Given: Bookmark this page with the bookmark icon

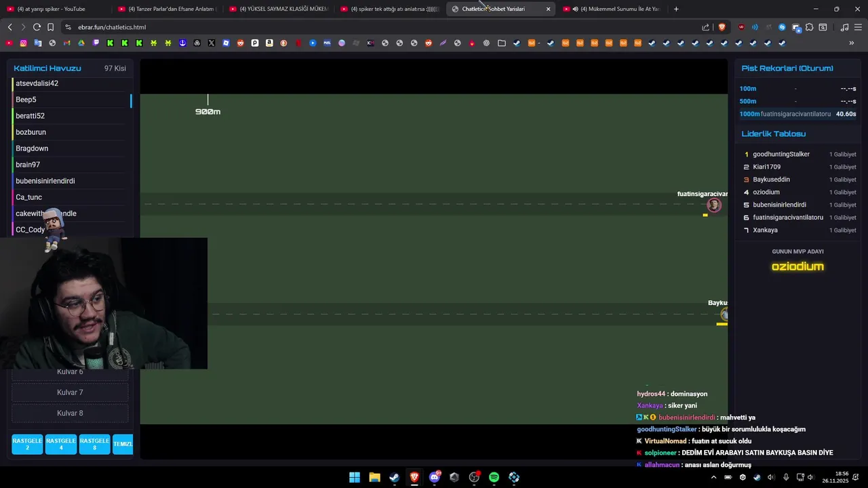Looking at the screenshot, I should tap(50, 27).
